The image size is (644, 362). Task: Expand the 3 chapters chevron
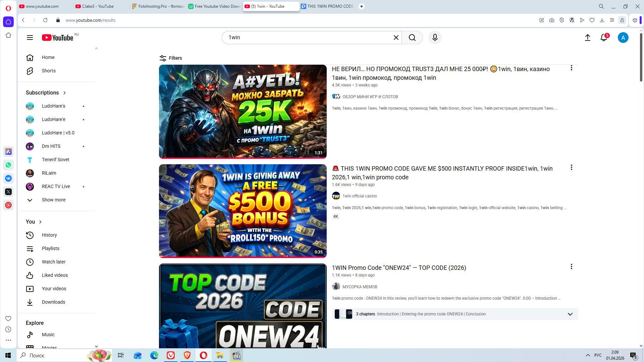click(570, 314)
